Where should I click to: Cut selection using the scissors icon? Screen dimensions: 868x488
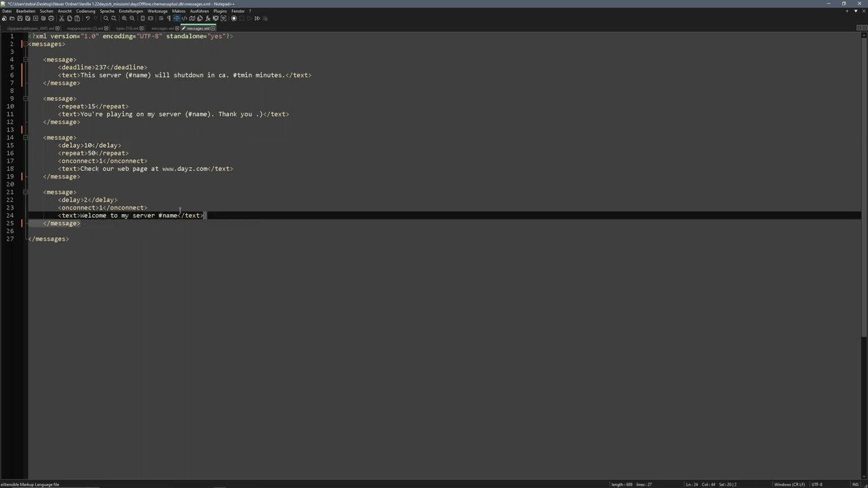pyautogui.click(x=62, y=18)
